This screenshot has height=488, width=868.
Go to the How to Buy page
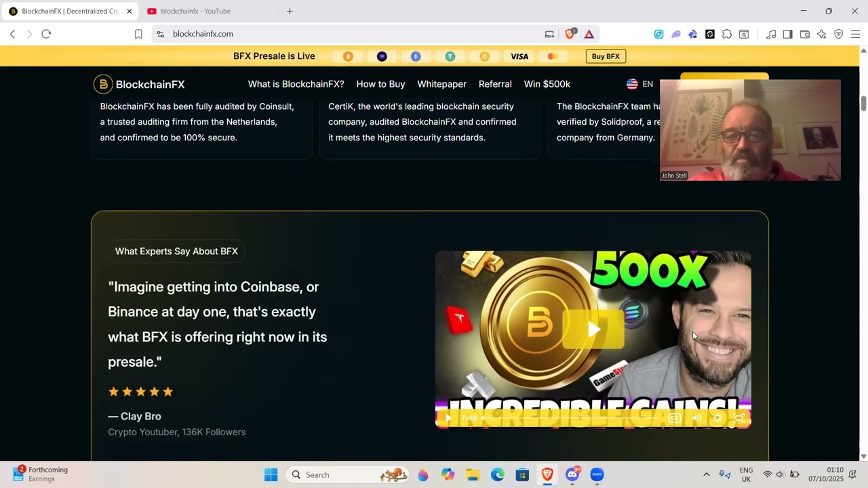[380, 84]
